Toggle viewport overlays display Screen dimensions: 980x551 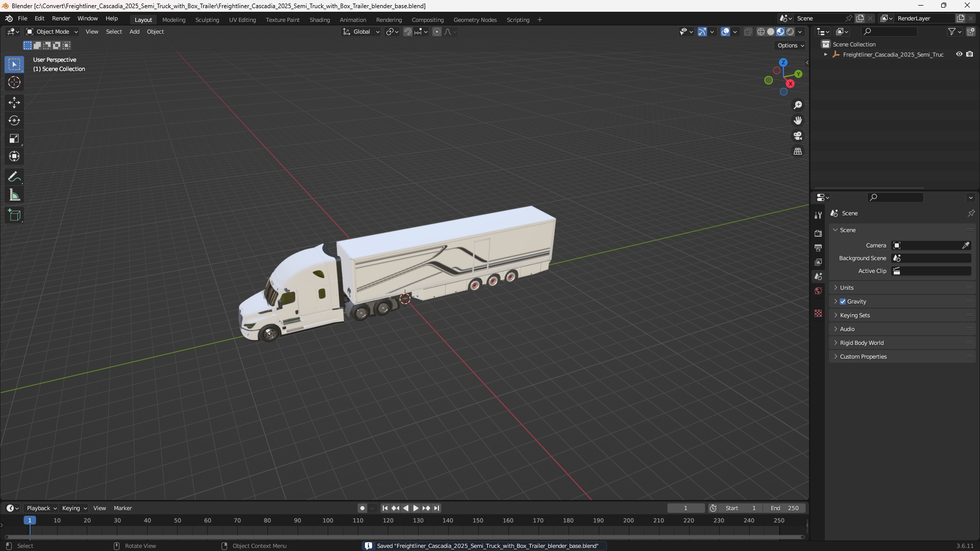point(725,32)
